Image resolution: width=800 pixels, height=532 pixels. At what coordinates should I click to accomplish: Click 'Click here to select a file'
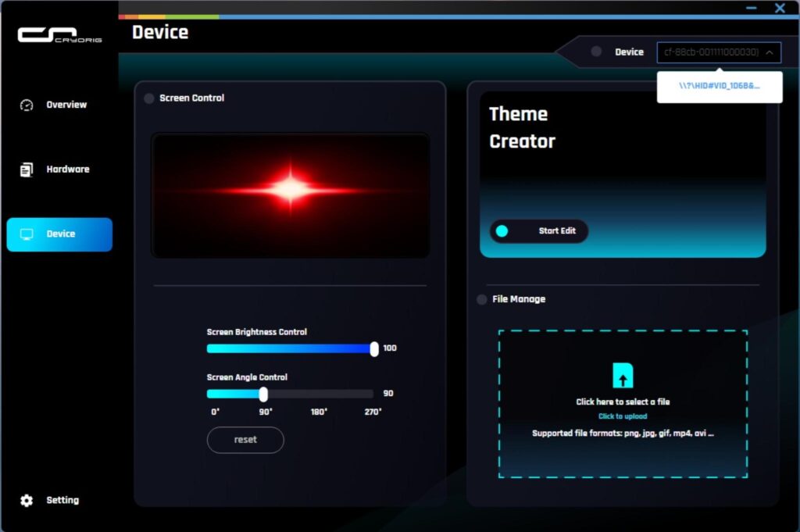[623, 402]
